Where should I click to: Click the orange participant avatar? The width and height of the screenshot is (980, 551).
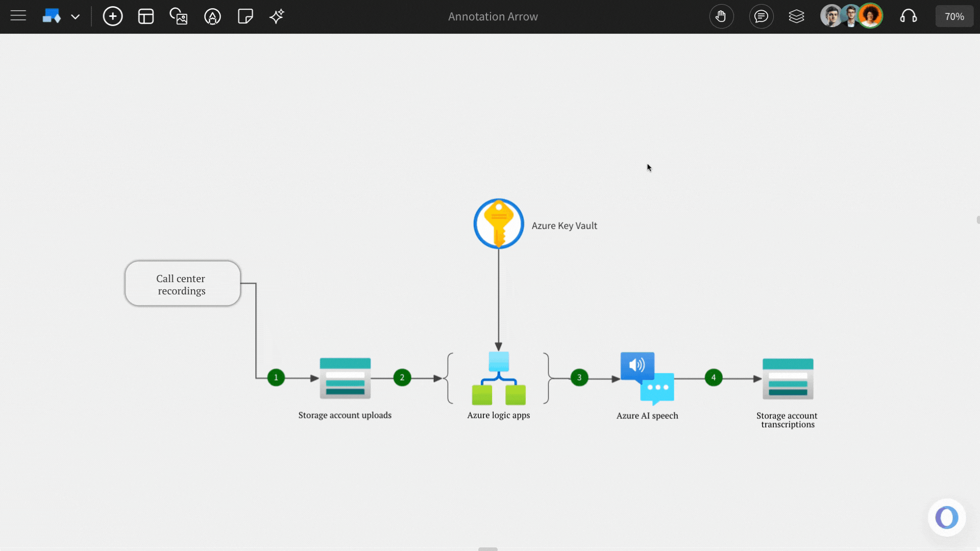[x=871, y=15]
